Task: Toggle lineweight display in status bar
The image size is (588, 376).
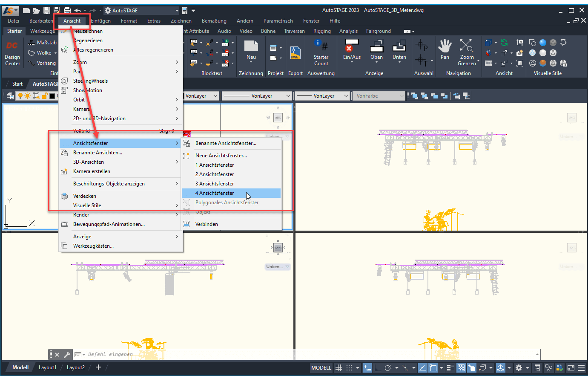Action: tap(450, 367)
